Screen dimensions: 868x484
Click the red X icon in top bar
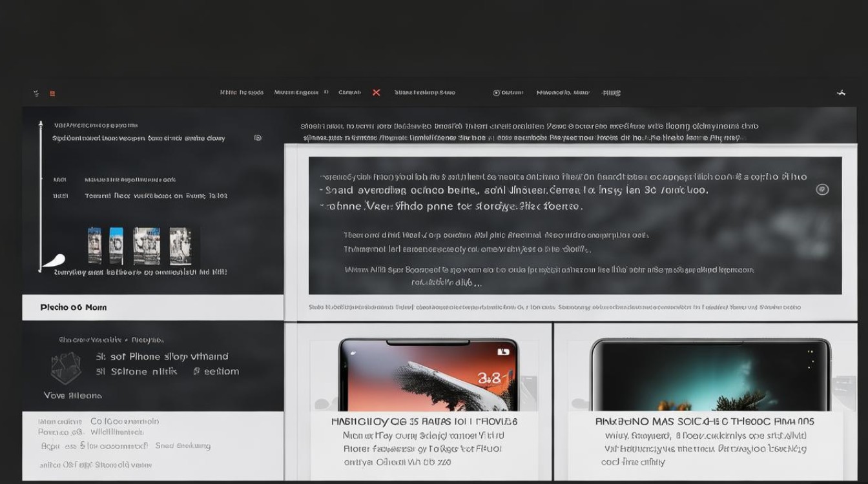coord(376,93)
